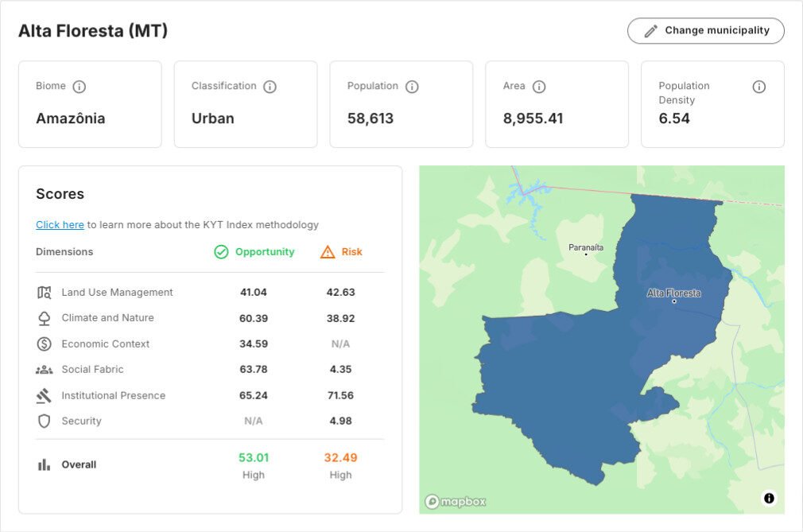Screen dimensions: 803x532
Task: Open the Population info tooltip icon
Action: tap(412, 87)
